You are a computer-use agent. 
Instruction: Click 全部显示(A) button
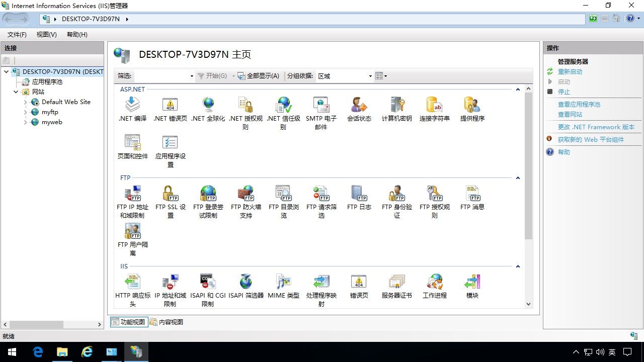coord(259,76)
